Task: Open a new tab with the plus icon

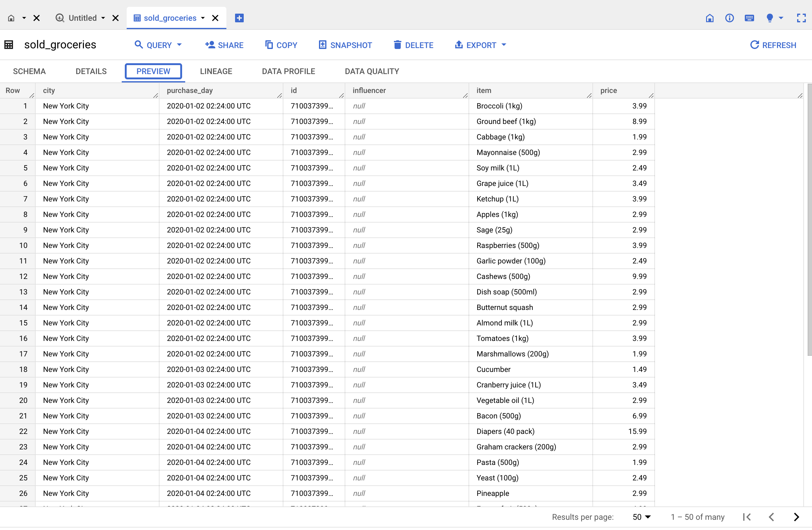Action: (239, 18)
